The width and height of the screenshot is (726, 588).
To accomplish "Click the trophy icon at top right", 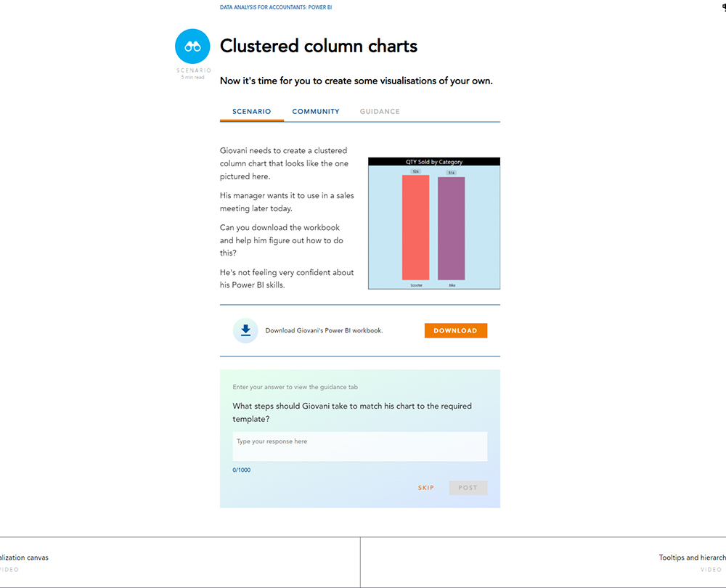I will [723, 7].
